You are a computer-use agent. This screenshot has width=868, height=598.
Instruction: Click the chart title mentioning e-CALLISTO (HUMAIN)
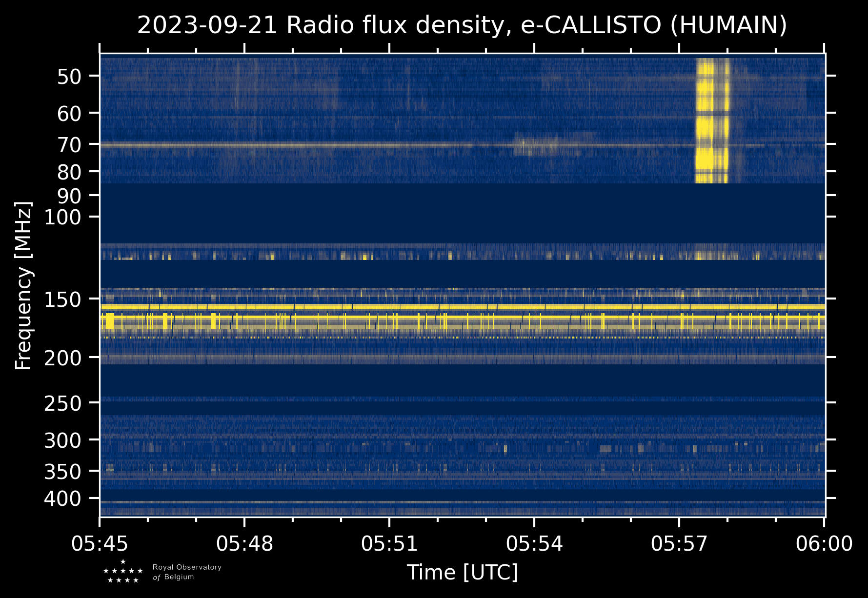point(462,25)
